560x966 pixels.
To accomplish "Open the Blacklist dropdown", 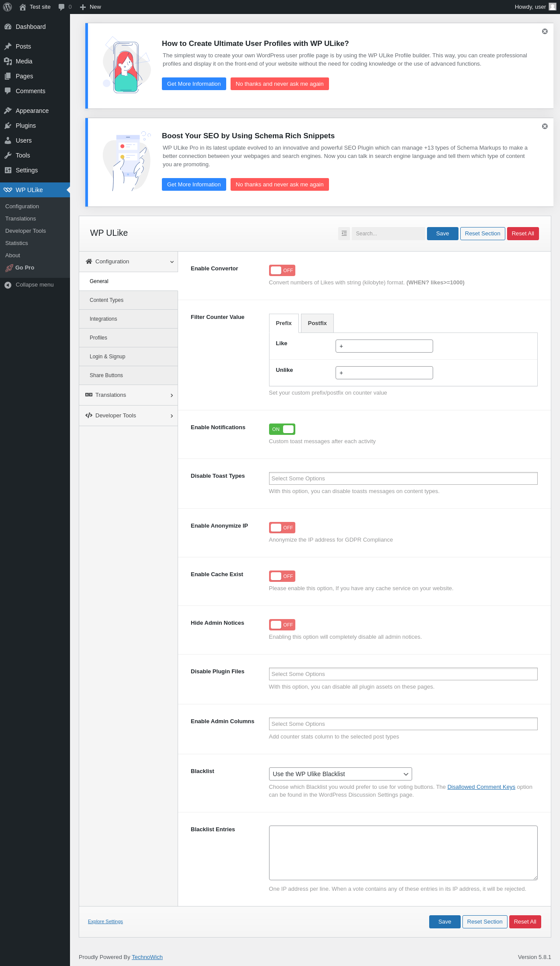I will pos(340,774).
